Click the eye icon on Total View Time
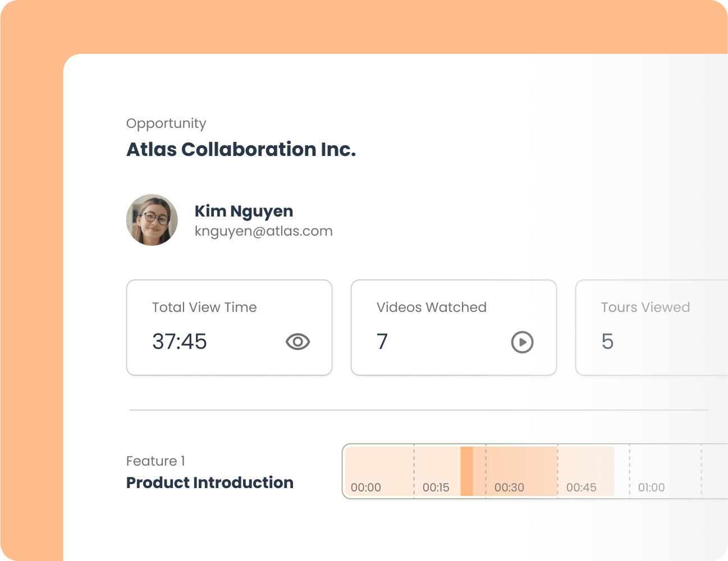This screenshot has height=561, width=728. [297, 342]
